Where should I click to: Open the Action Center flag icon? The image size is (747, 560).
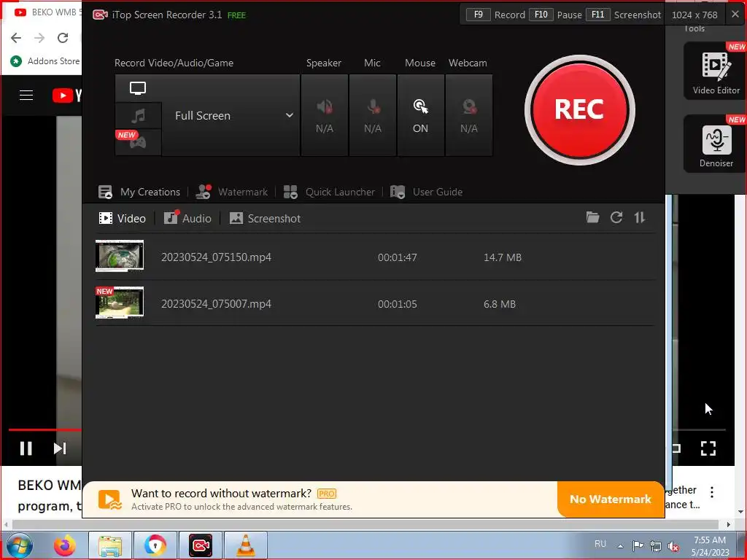click(638, 546)
